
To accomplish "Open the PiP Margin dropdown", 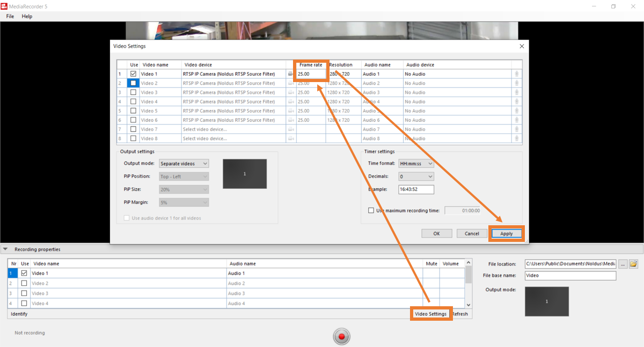I will [x=184, y=203].
